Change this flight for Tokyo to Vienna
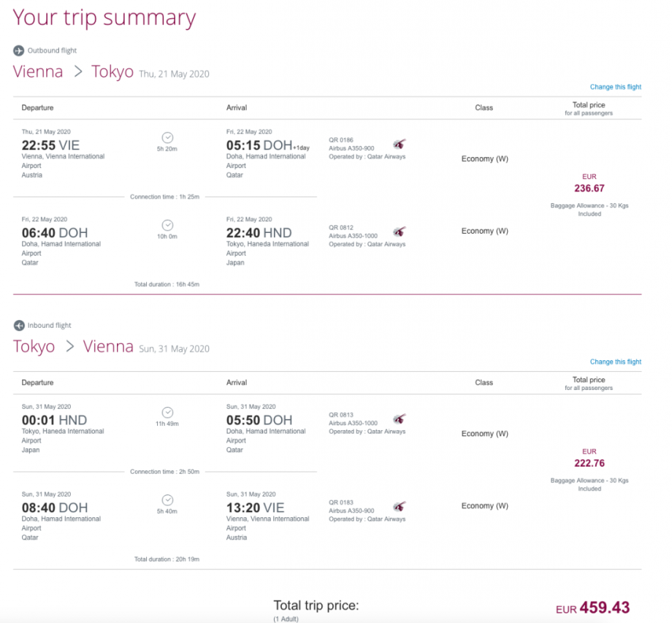 (x=615, y=362)
